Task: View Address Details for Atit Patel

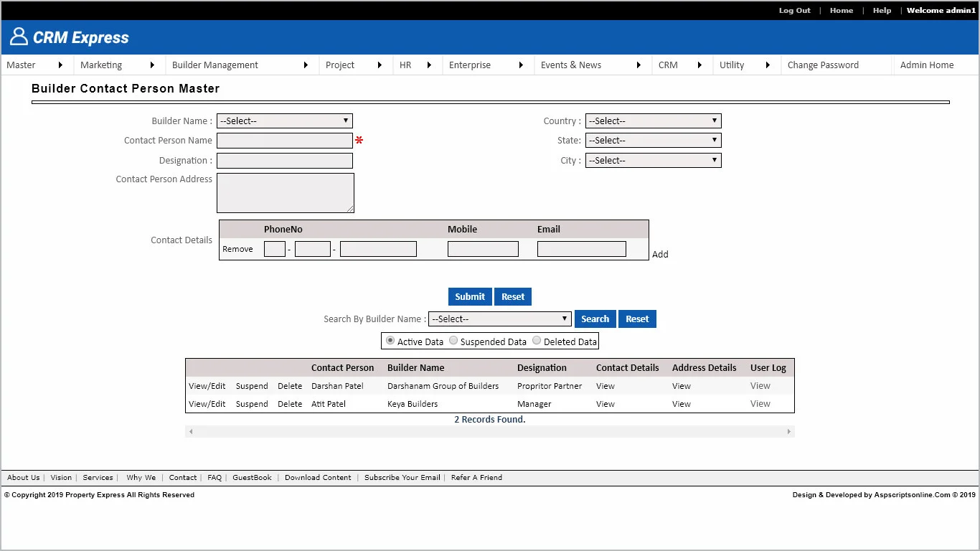Action: click(682, 404)
